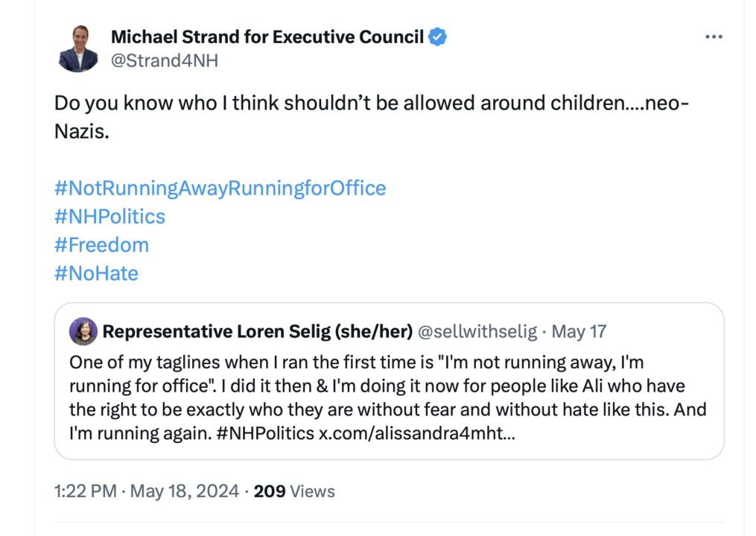Open hashtag #NotRunningAwayRunningforOffice
756x536 pixels.
(x=220, y=188)
